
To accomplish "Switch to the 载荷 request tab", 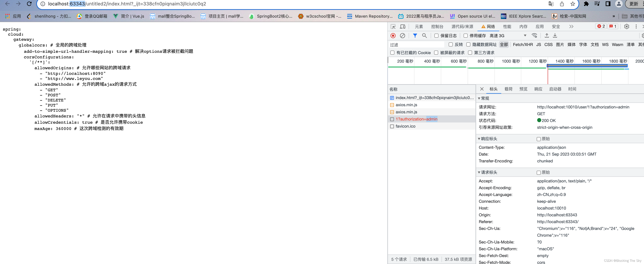I will 508,89.
